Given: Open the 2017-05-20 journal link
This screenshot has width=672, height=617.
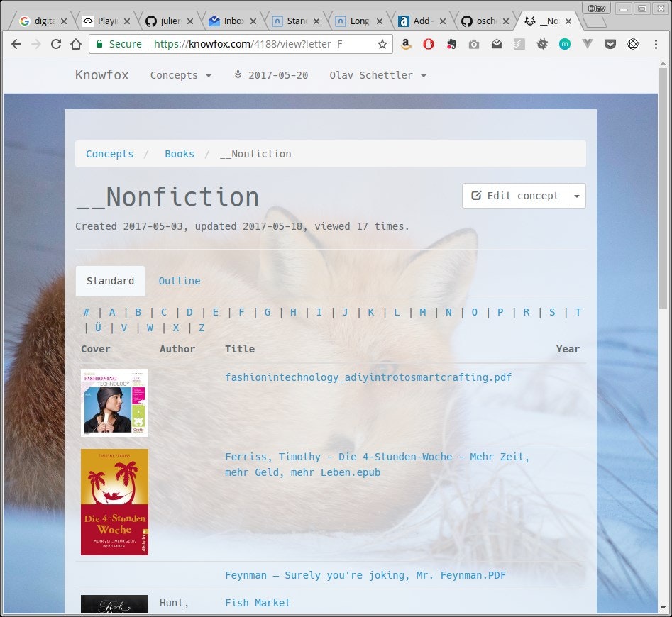Looking at the screenshot, I should tap(271, 75).
